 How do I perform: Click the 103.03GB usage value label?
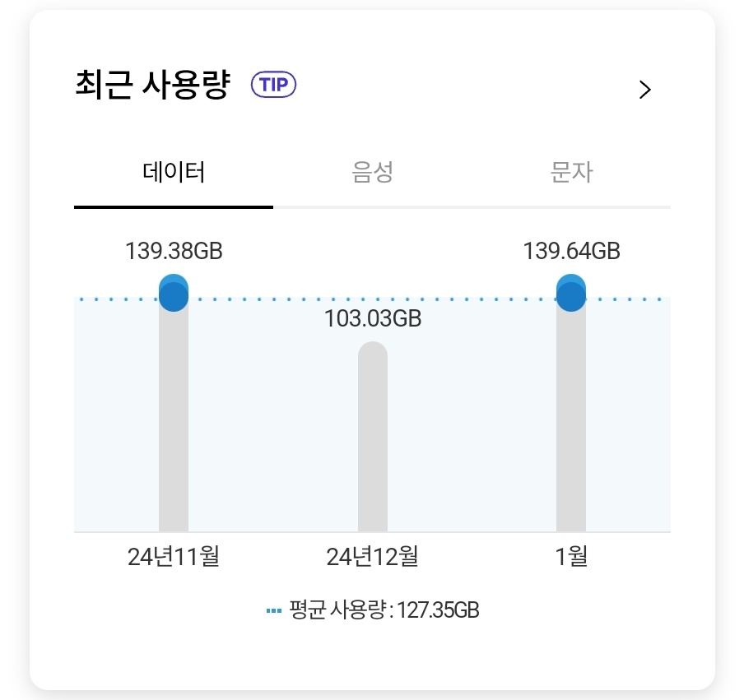(x=373, y=318)
